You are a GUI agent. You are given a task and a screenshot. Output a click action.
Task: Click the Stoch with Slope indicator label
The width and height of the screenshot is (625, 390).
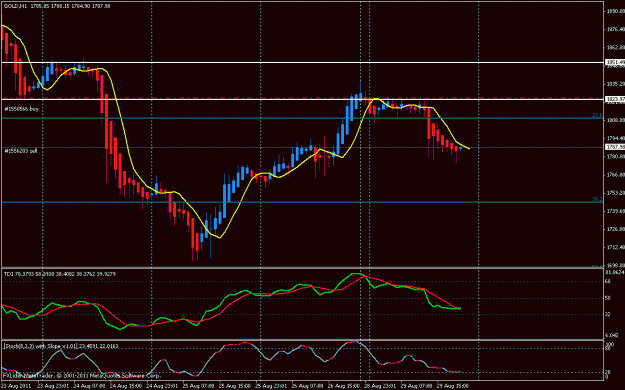pyautogui.click(x=61, y=346)
